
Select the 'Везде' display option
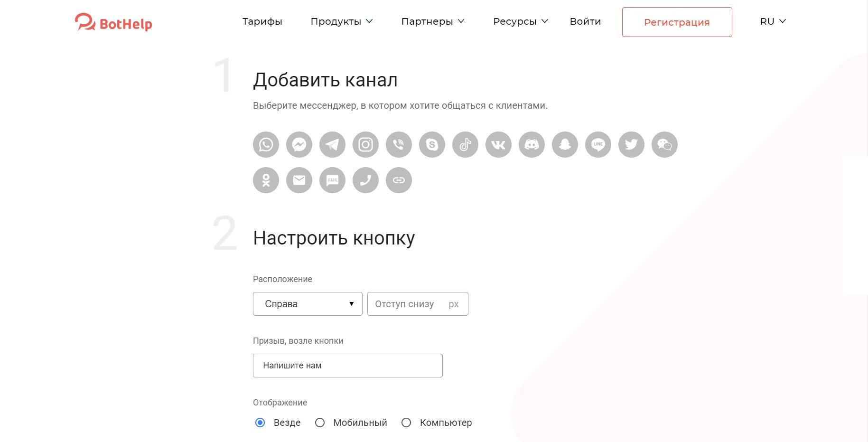pos(260,423)
